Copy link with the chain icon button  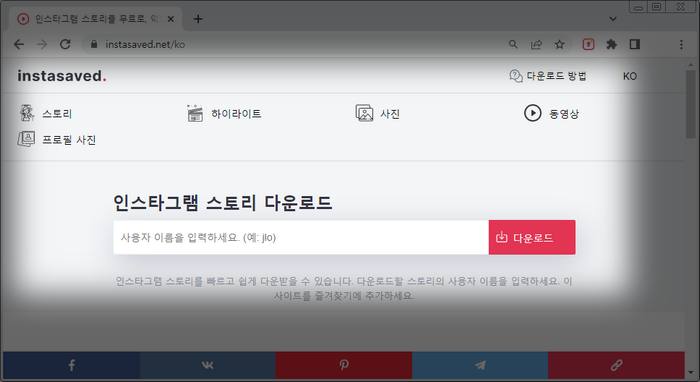[616, 365]
